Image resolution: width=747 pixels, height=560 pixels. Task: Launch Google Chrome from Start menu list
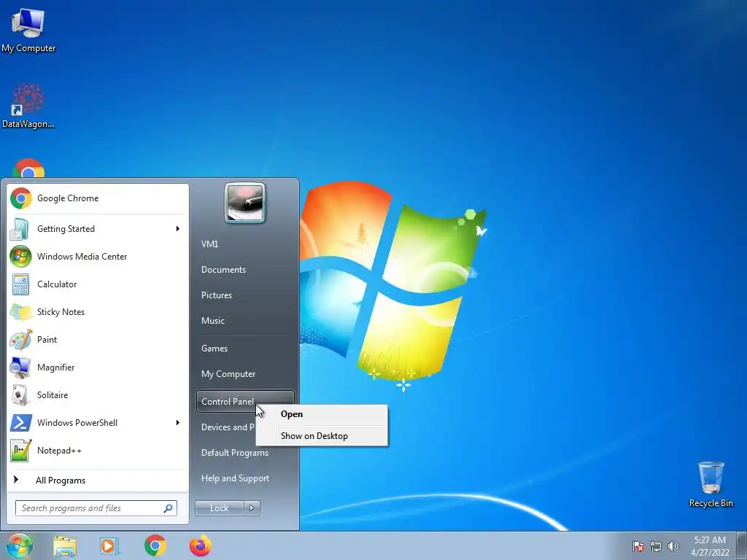click(x=98, y=198)
